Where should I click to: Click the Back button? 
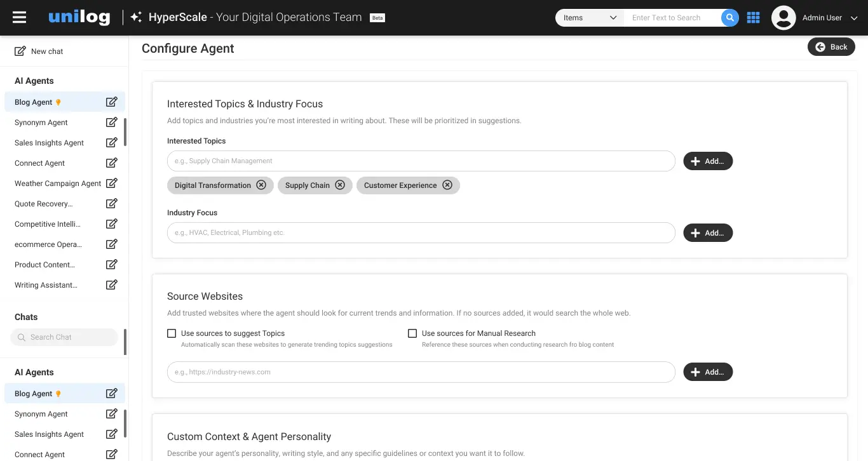click(x=831, y=47)
